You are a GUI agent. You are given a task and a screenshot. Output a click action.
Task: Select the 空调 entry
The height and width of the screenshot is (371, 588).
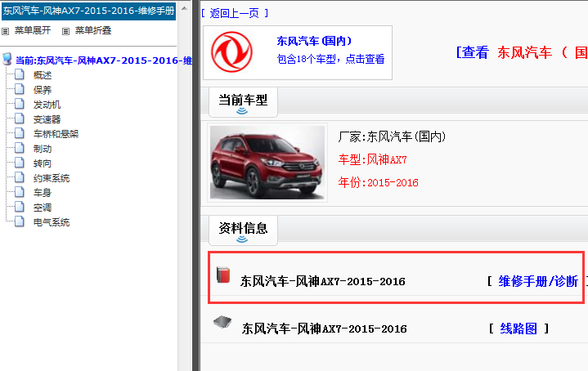(43, 208)
